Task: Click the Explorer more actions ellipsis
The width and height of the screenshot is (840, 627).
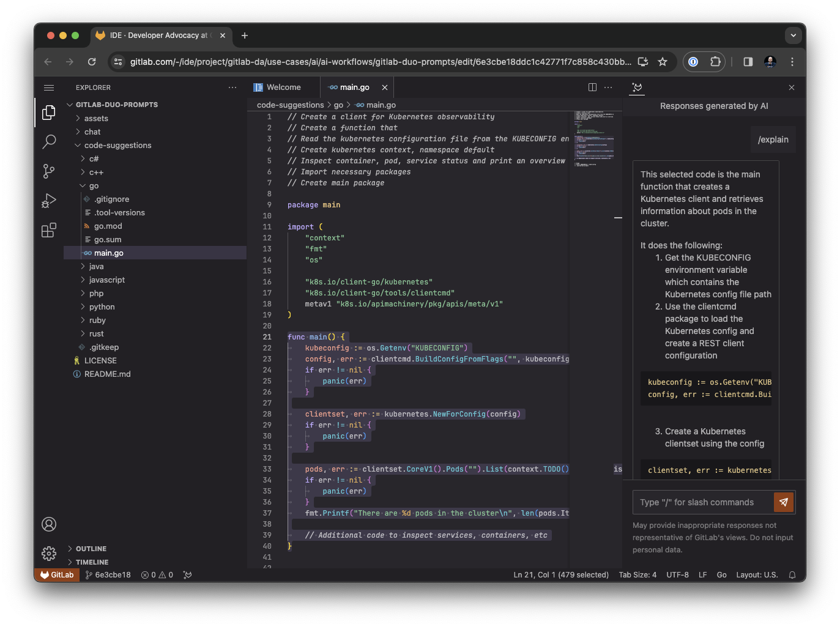Action: click(x=232, y=87)
